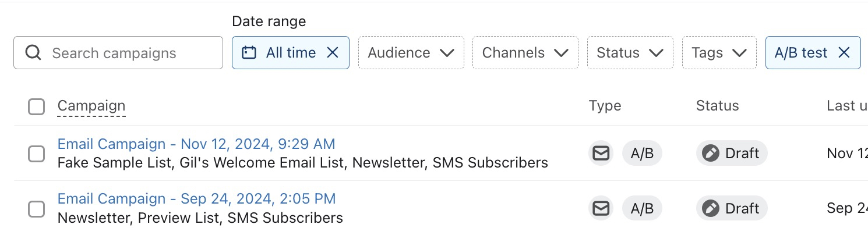Select the Nov 12, 2024 campaign checkbox
868x235 pixels.
[36, 154]
